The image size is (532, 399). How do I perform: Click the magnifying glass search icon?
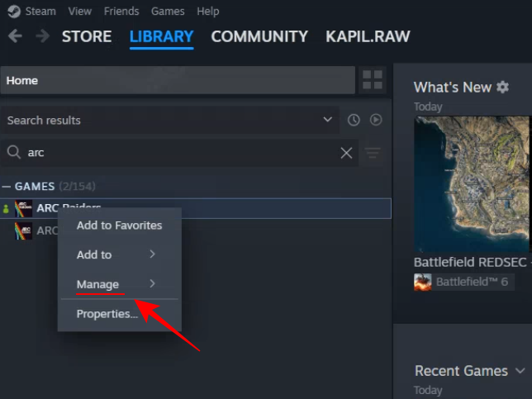[x=14, y=153]
